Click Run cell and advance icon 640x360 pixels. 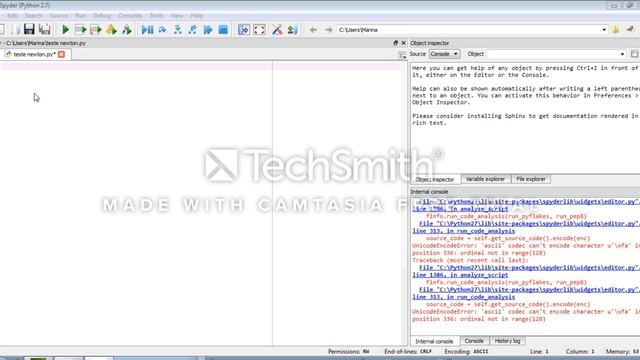(96, 29)
